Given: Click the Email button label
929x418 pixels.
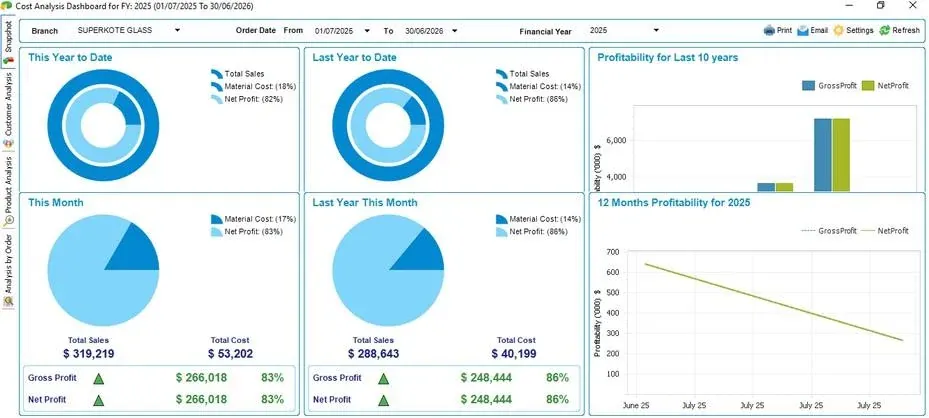Looking at the screenshot, I should (x=819, y=30).
